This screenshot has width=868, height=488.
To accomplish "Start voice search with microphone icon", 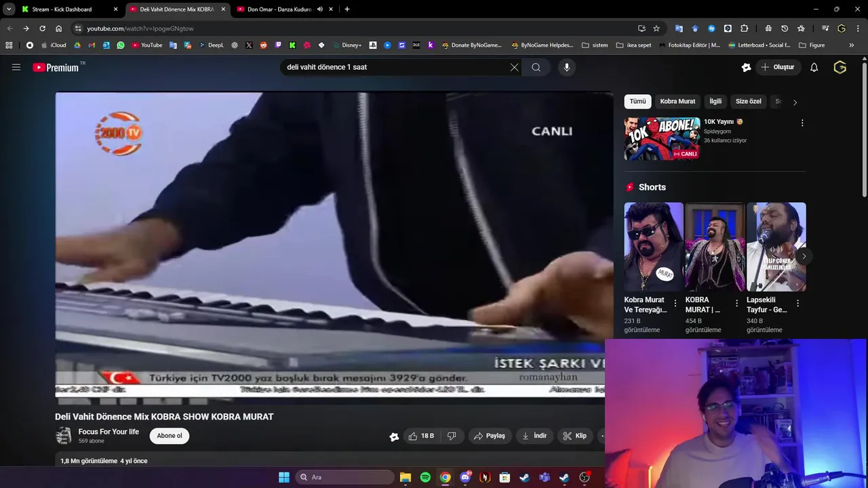I will 567,67.
